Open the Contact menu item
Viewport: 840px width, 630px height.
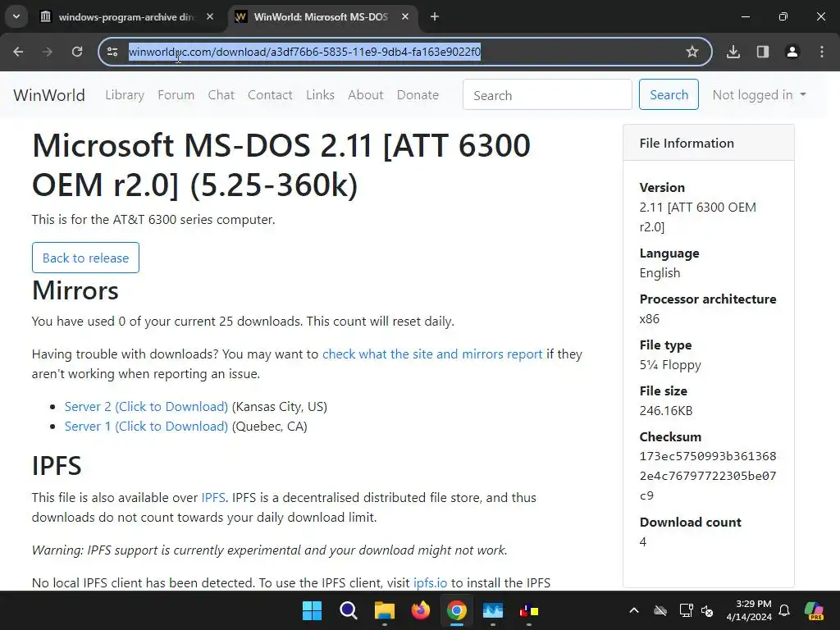tap(270, 95)
